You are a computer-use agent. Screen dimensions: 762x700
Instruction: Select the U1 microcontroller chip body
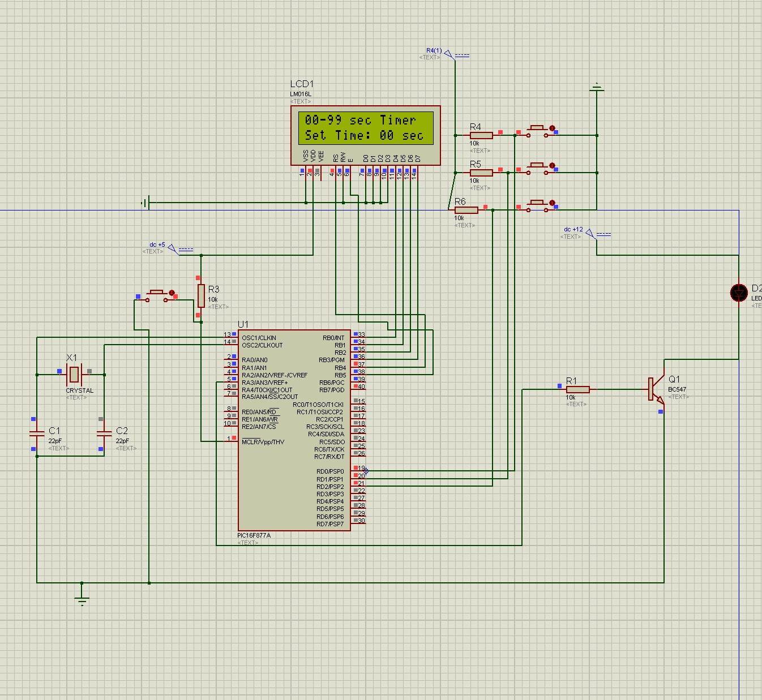point(294,431)
